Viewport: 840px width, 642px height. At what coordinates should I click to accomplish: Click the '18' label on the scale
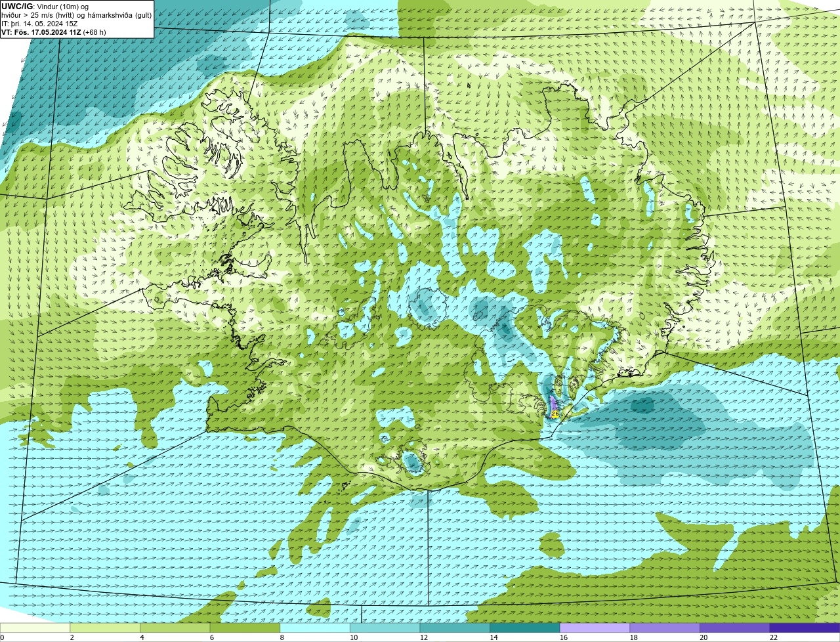(634, 637)
